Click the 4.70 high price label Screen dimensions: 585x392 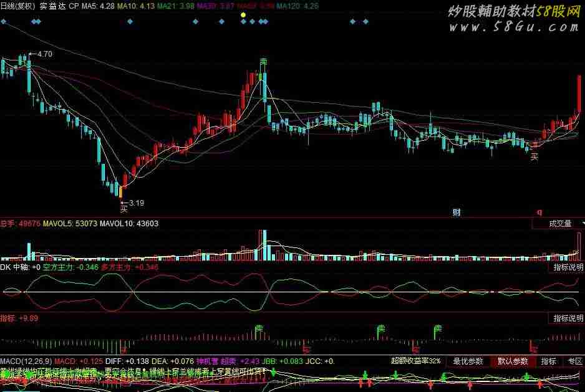click(45, 54)
